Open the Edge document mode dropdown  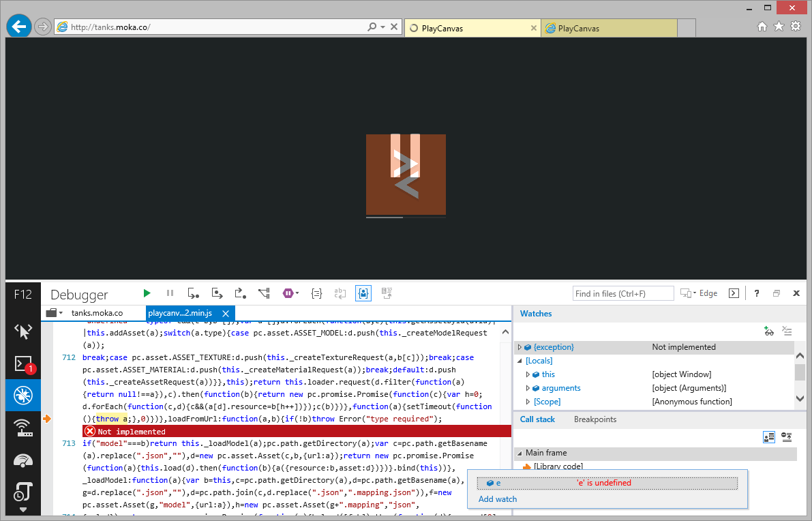[x=699, y=294]
